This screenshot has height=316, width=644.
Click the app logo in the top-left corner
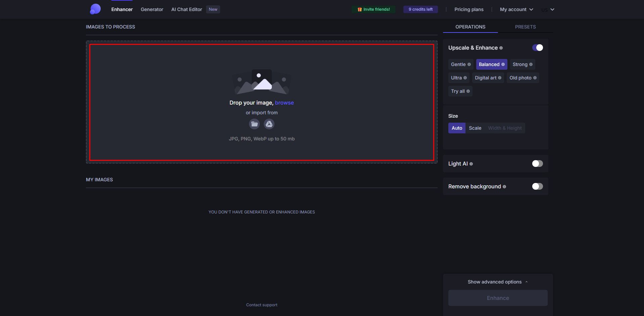[x=95, y=9]
